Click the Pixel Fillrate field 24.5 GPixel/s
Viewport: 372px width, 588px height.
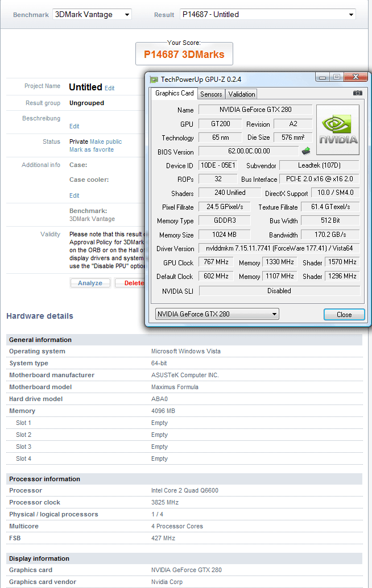click(225, 207)
